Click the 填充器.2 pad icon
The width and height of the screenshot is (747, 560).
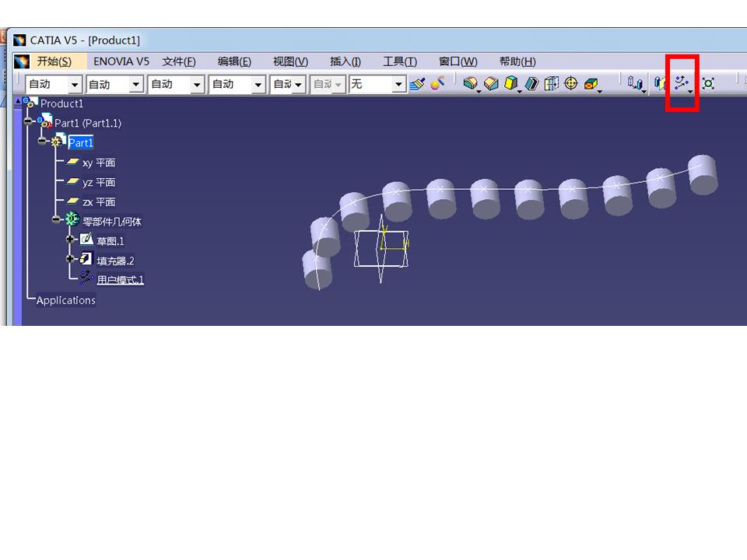86,258
